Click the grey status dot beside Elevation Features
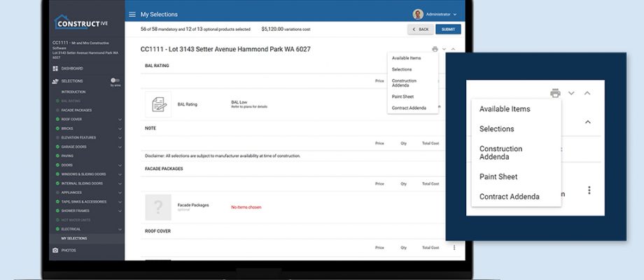 (57, 137)
